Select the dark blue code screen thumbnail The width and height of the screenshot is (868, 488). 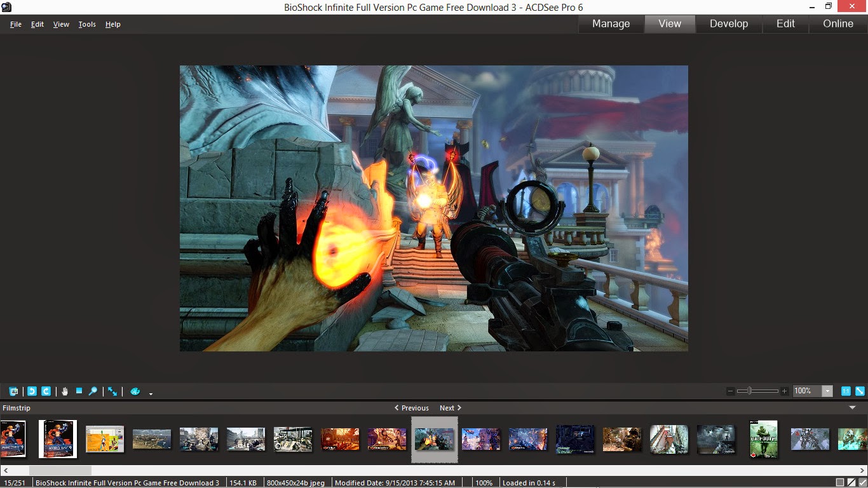[x=575, y=439]
